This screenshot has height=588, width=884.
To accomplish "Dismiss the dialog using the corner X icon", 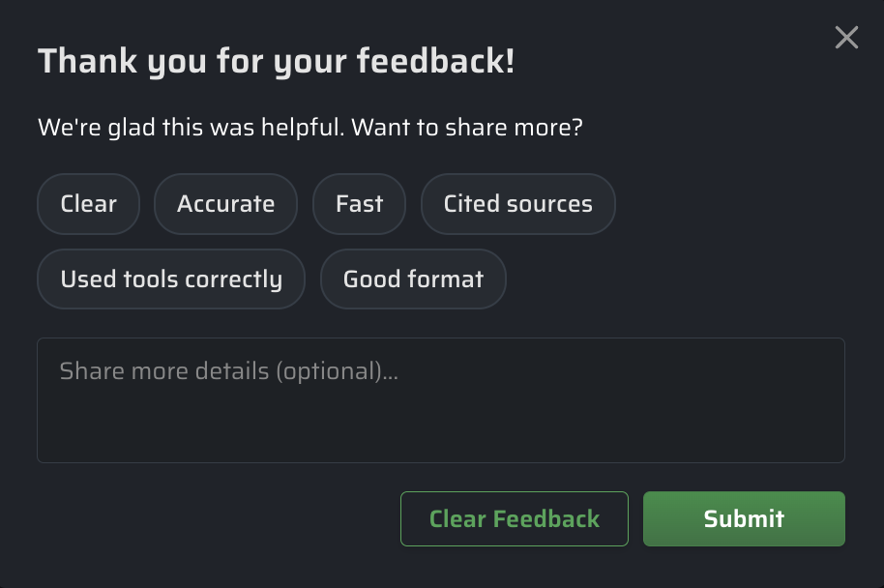I will pos(846,38).
